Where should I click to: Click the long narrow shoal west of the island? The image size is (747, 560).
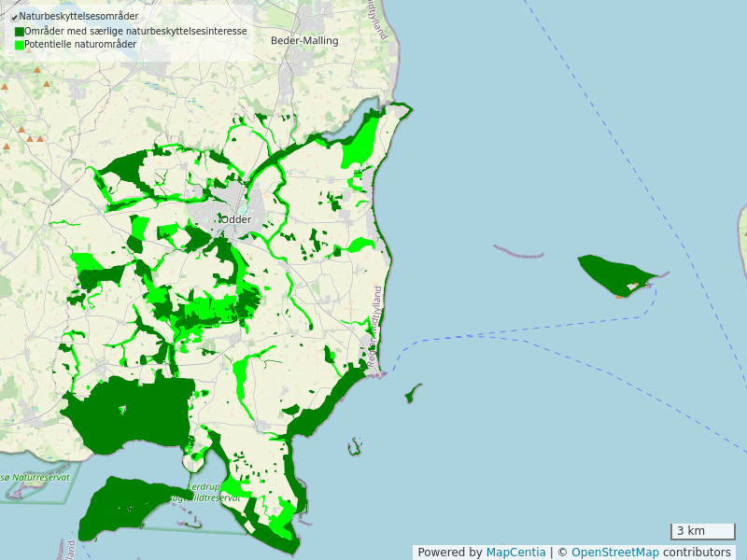click(518, 252)
